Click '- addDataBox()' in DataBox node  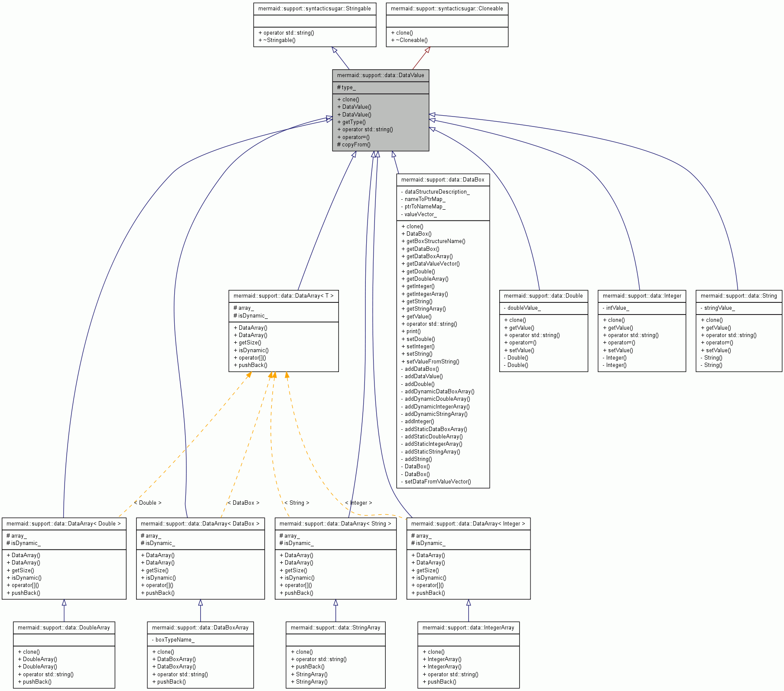coord(420,369)
